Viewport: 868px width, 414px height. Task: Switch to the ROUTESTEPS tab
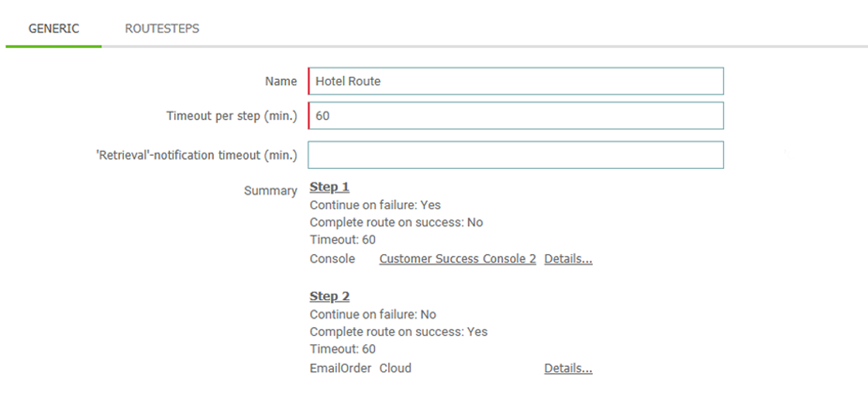(x=162, y=29)
